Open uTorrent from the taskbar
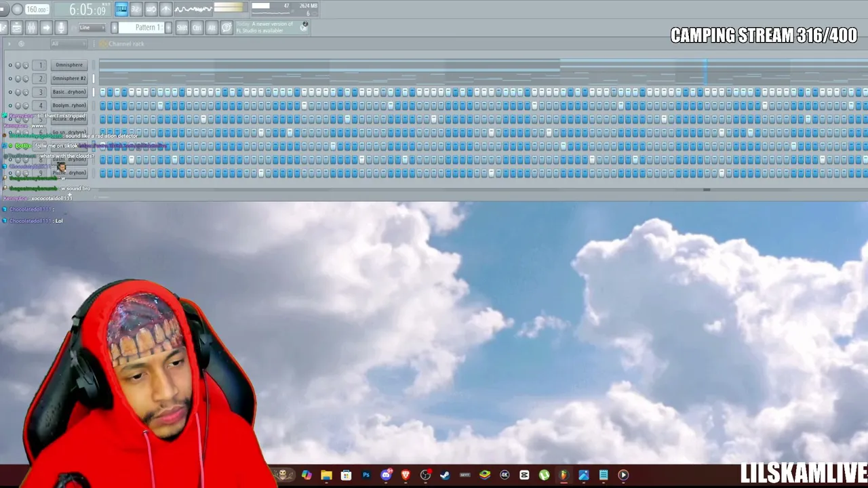 pos(544,475)
